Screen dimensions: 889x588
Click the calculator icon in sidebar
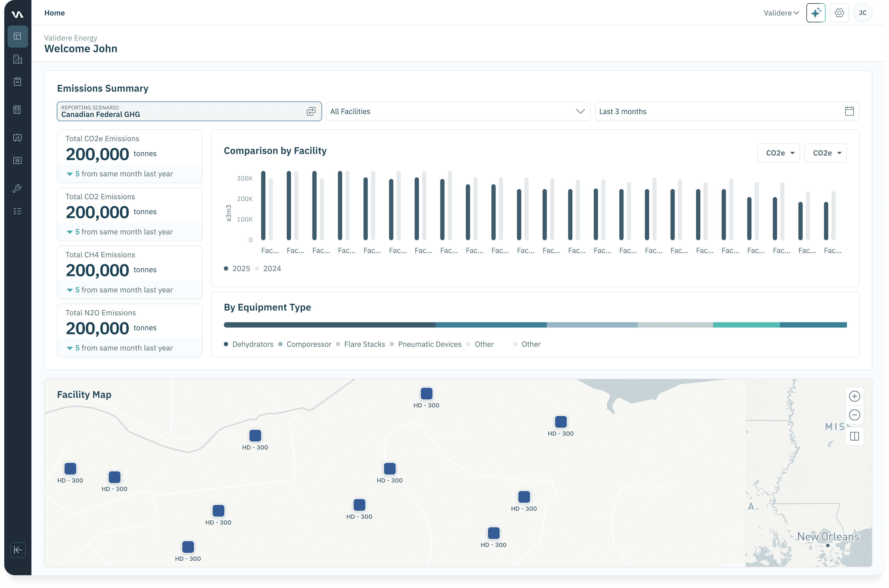tap(18, 110)
